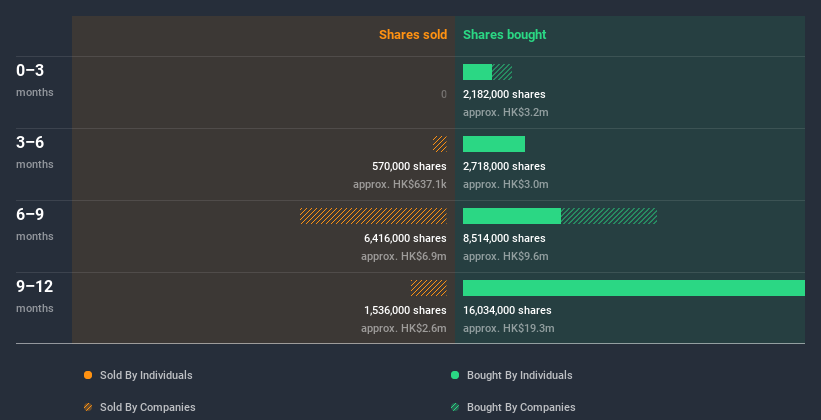Click the approx. HK$3.2m text

point(506,113)
